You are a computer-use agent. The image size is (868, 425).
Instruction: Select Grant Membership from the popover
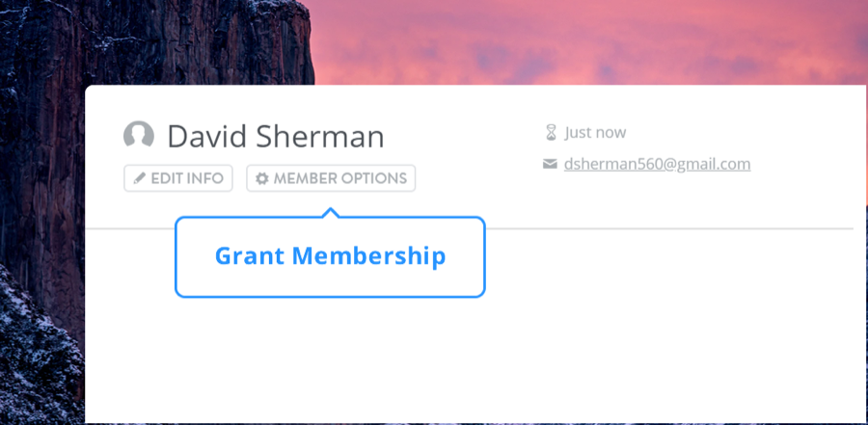pos(330,256)
